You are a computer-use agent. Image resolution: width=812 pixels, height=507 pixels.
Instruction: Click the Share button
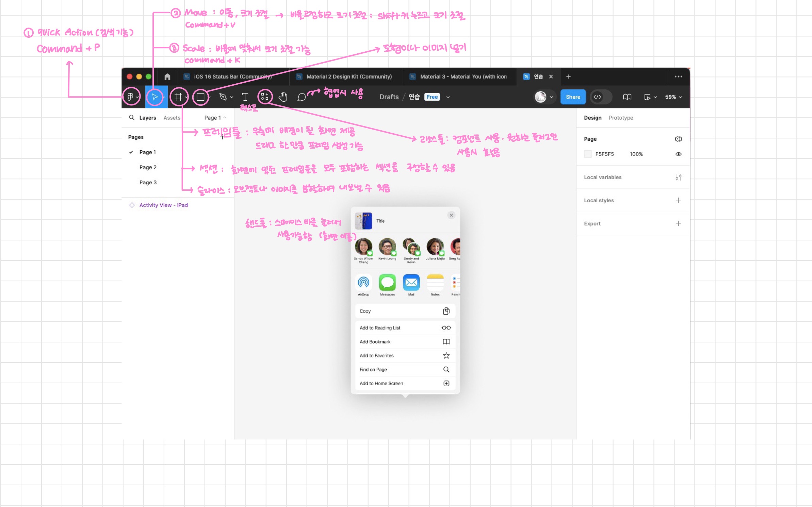573,97
